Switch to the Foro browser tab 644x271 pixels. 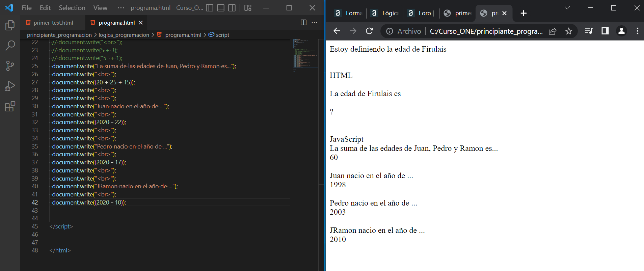(421, 13)
